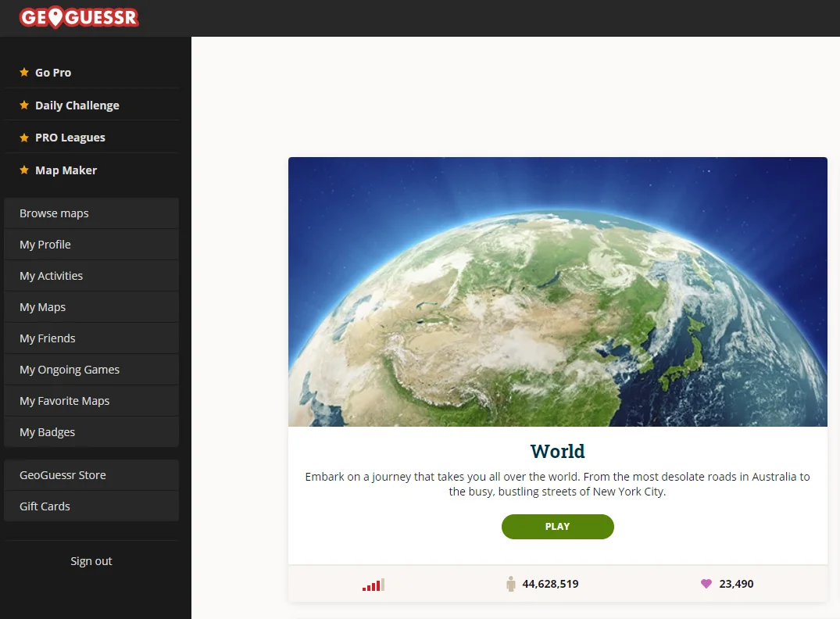The width and height of the screenshot is (840, 619).
Task: Click the star icon beside Map Maker
Action: point(24,170)
